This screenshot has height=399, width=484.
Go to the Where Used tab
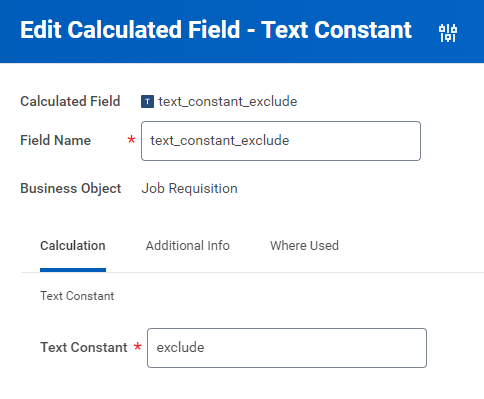click(304, 246)
